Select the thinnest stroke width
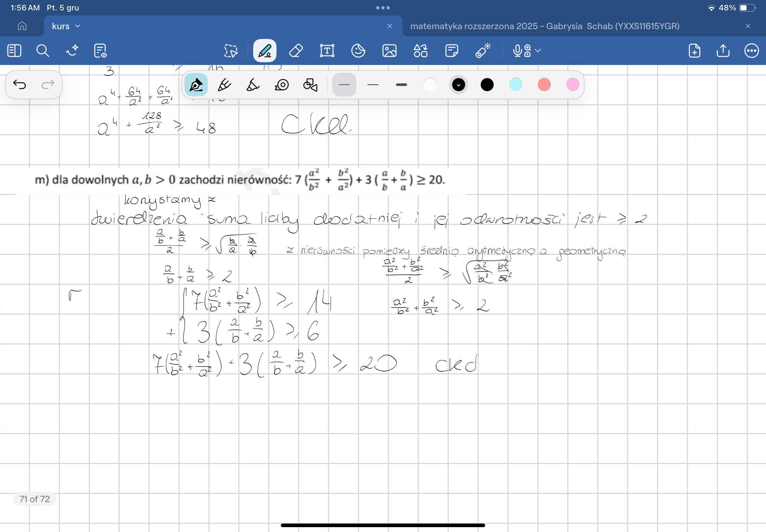Viewport: 766px width, 532px height. 344,85
